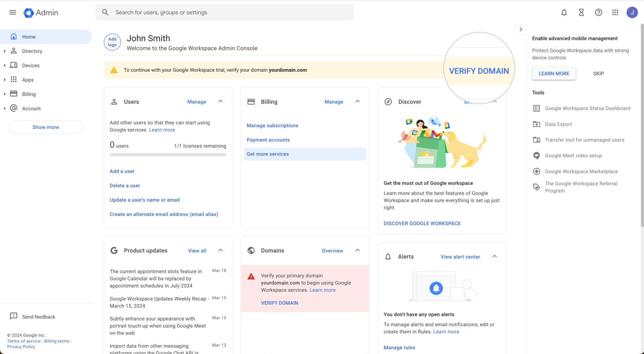Click the page vertical scrollbar
Image resolution: width=644 pixels, height=354 pixels.
tap(642, 125)
